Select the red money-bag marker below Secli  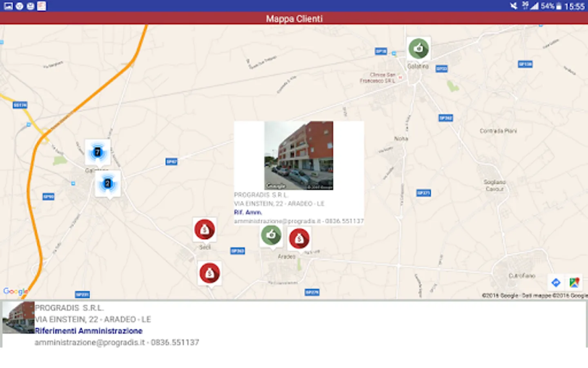tap(209, 273)
